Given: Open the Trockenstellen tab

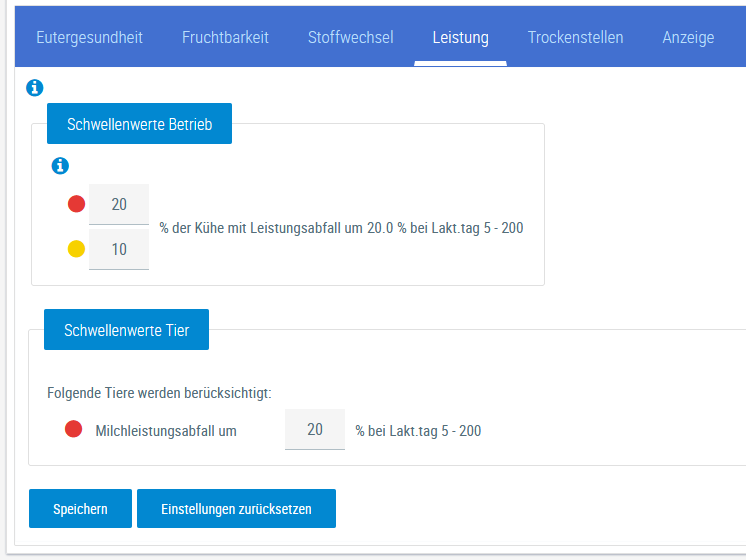Looking at the screenshot, I should point(575,38).
